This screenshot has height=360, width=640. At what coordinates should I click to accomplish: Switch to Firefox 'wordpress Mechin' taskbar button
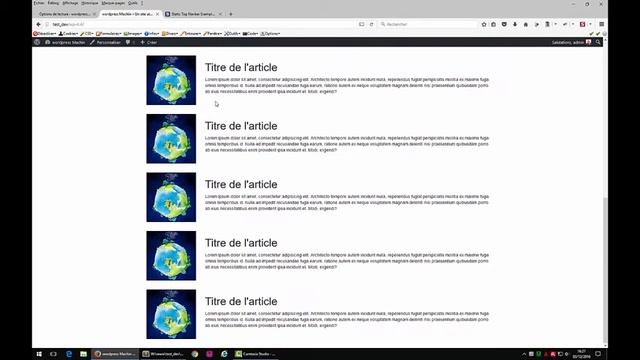tap(115, 354)
